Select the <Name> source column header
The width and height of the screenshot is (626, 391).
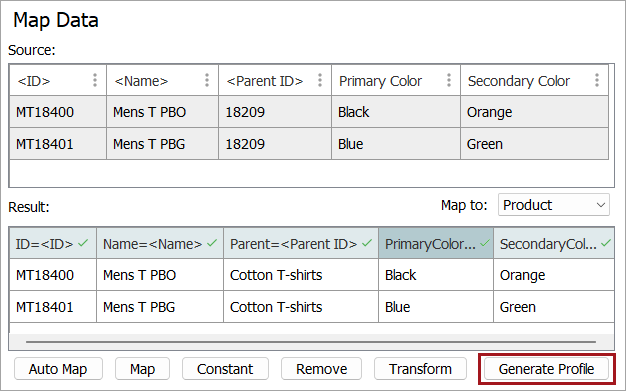(162, 80)
